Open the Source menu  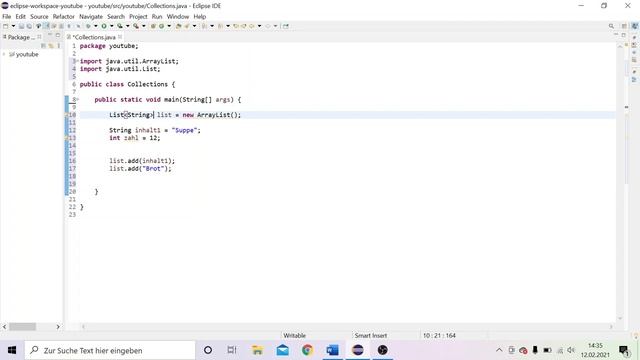(x=39, y=17)
